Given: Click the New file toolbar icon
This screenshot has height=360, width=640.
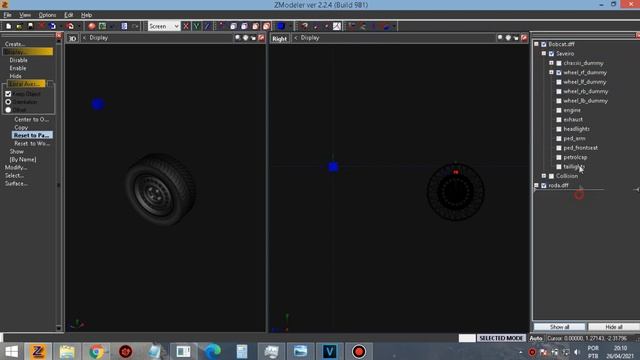Looking at the screenshot, I should click(x=9, y=26).
